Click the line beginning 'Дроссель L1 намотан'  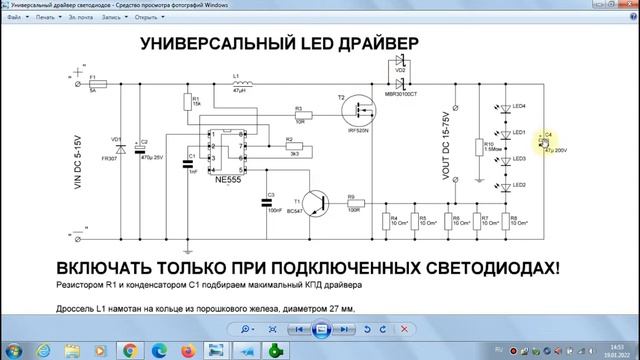point(205,309)
